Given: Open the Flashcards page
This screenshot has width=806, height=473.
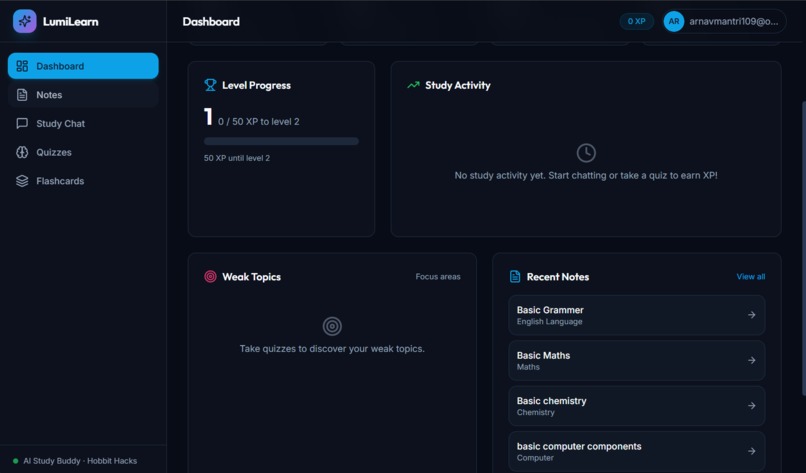Looking at the screenshot, I should [83, 181].
